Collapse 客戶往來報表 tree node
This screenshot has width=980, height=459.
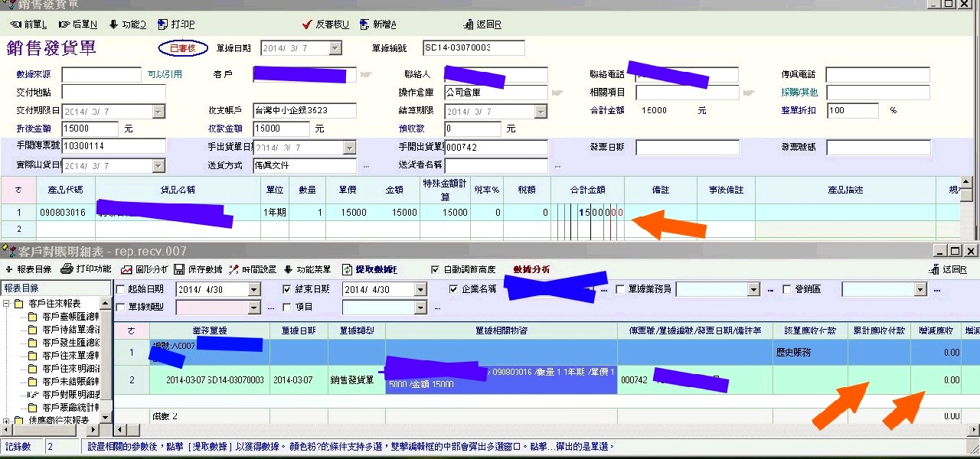pyautogui.click(x=7, y=304)
